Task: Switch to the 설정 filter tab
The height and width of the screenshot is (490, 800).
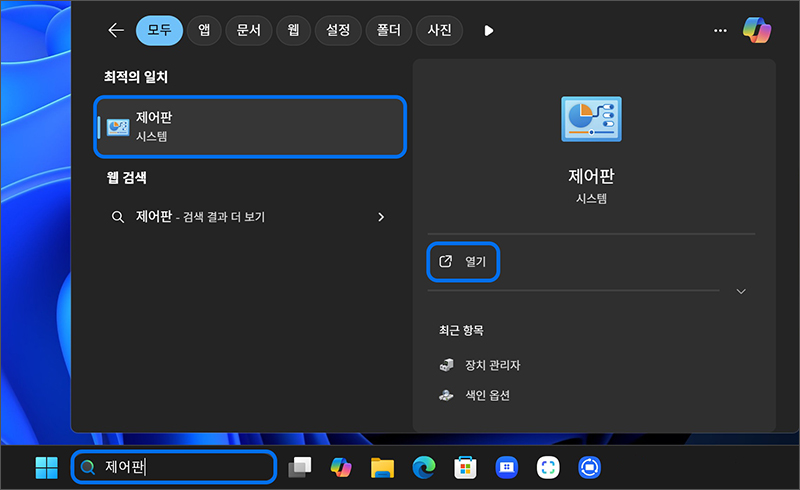Action: [x=338, y=31]
